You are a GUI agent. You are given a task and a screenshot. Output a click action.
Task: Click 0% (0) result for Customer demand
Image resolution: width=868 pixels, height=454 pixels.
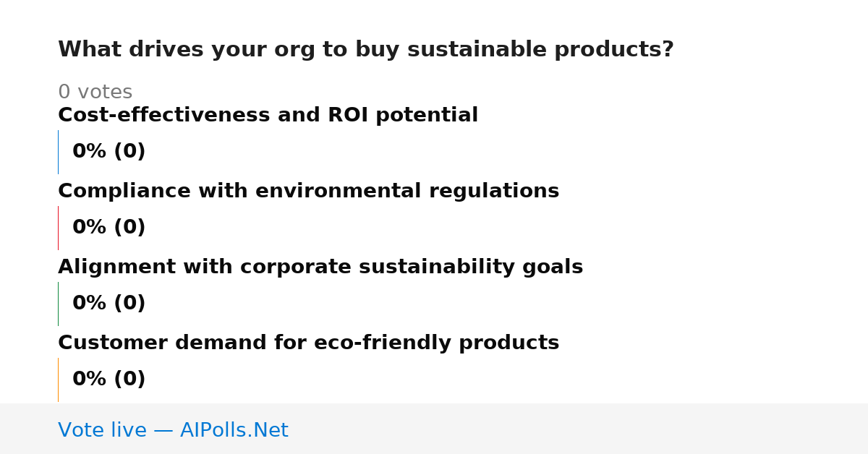tap(109, 380)
